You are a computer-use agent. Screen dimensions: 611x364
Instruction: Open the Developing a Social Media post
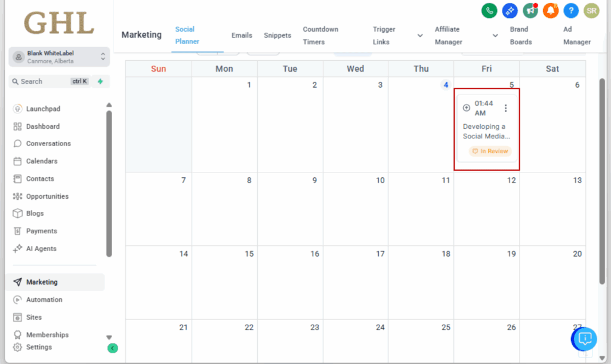[486, 131]
